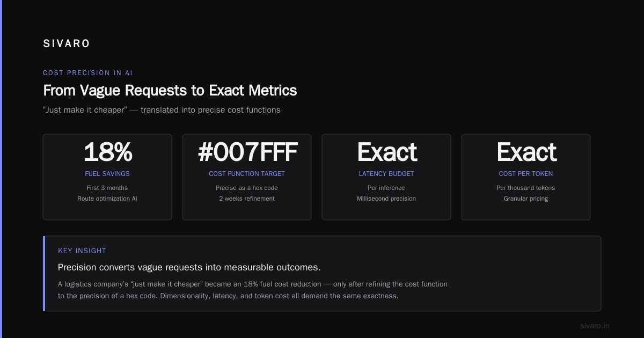Open the sivaro.in link
The image size is (644, 338).
[x=595, y=326]
